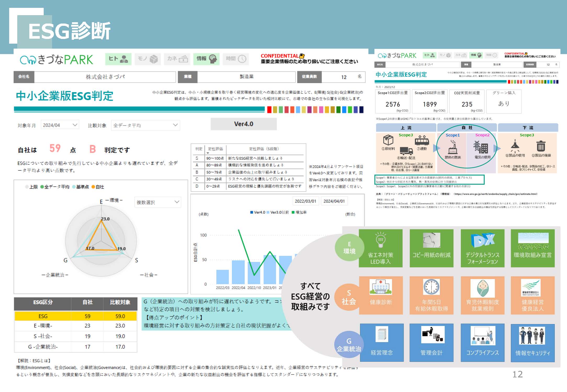Viewport: 567px width, 392px height.
Task: Toggle the 全データ平均 legend marker
Action: pos(42,187)
